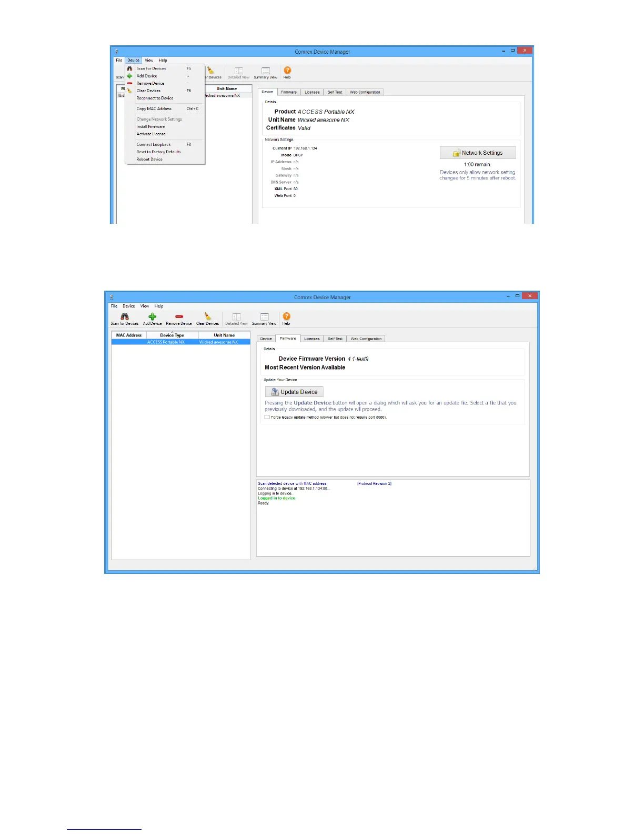Click Current IP value 192.168.1.134
Viewport: 644px width, 834px height.
305,148
